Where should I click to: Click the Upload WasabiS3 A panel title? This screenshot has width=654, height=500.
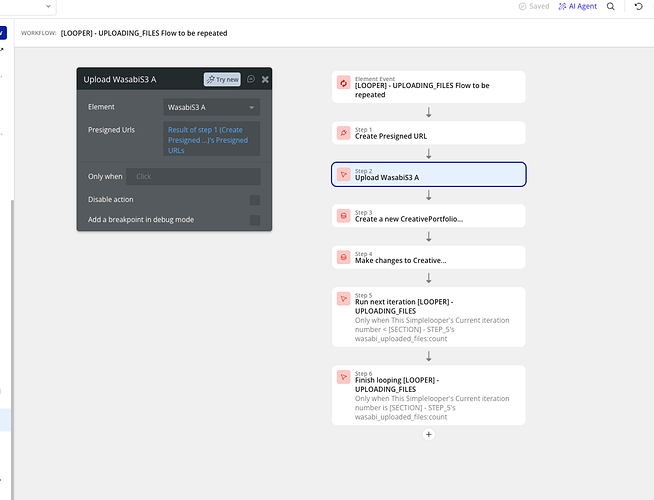pyautogui.click(x=120, y=80)
